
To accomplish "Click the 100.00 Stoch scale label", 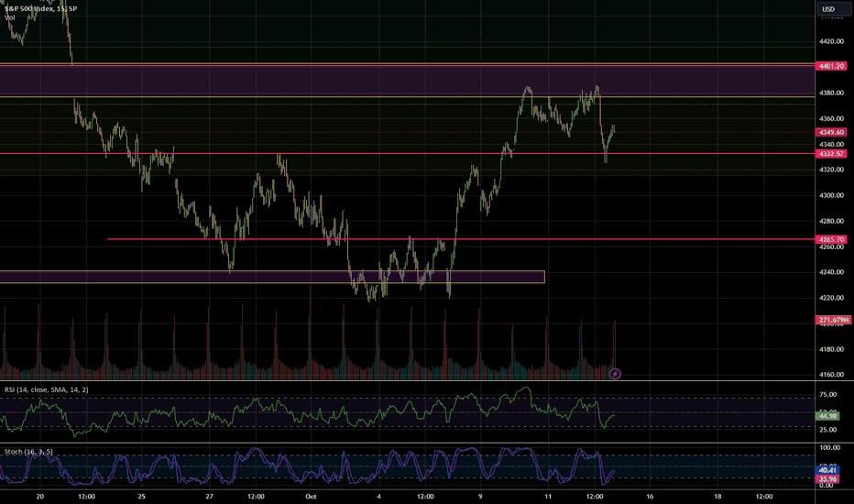I will pyautogui.click(x=830, y=447).
